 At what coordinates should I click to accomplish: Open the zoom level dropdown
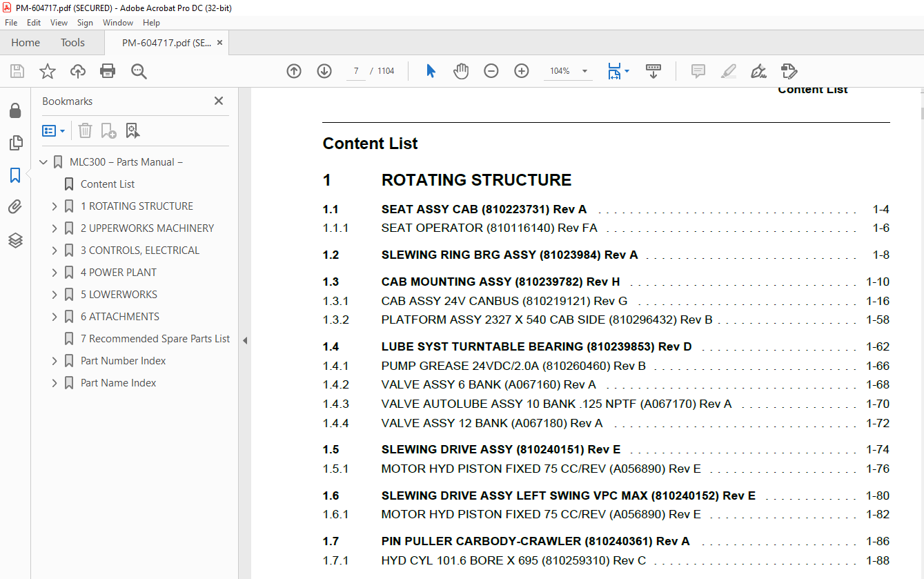584,71
